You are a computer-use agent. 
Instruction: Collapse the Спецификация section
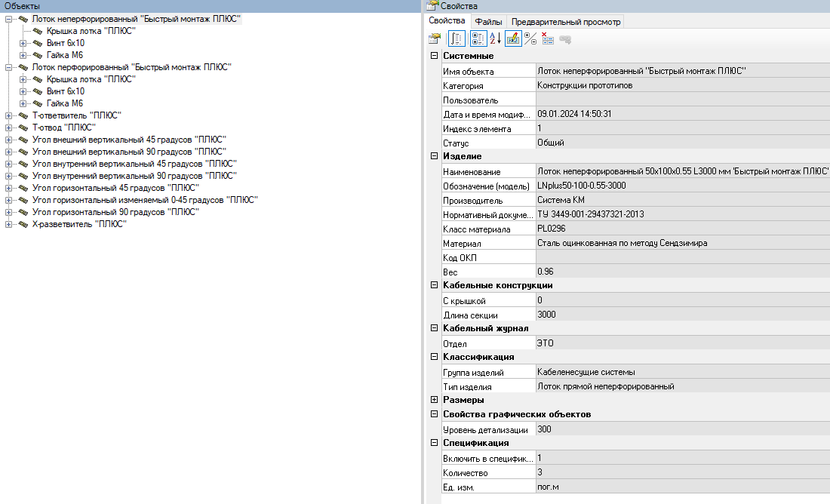434,443
